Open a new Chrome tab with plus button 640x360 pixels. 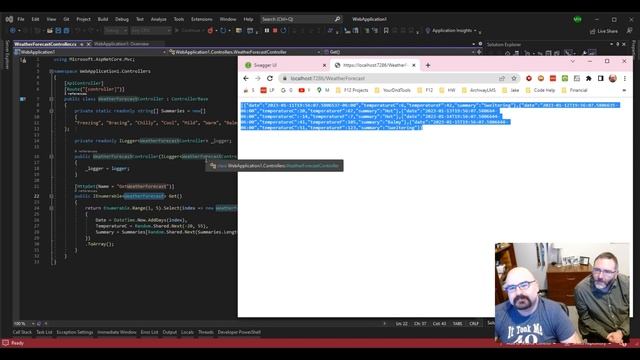pyautogui.click(x=428, y=65)
